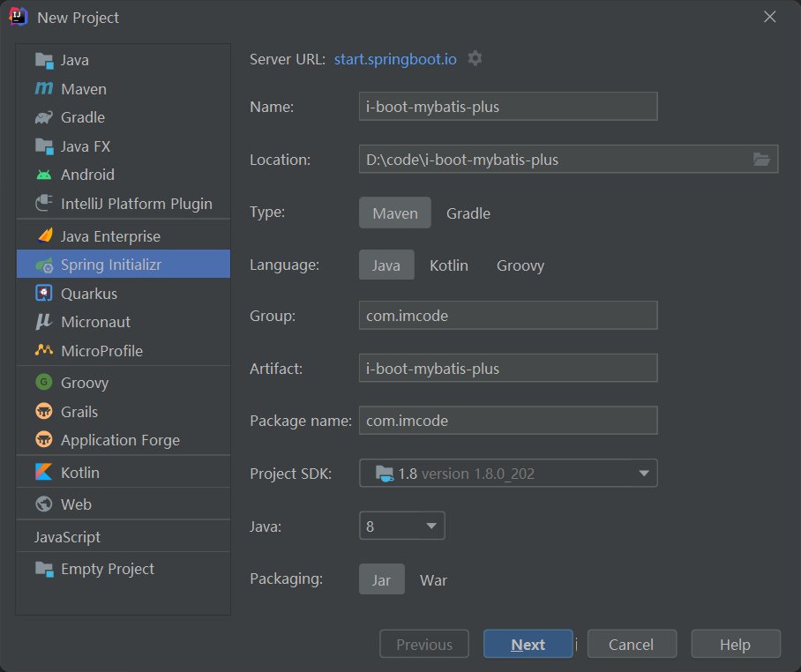Select Groovy as the language
Screen dimensions: 801x672
520,265
